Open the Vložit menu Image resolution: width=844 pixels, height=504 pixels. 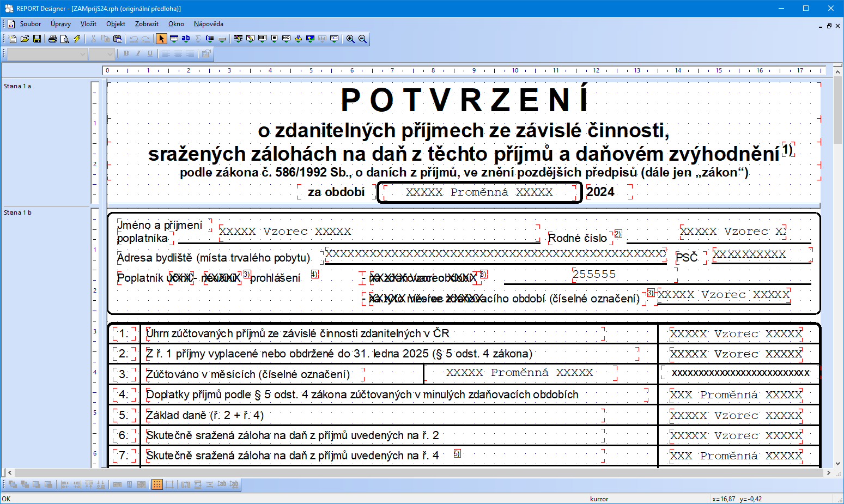tap(88, 24)
